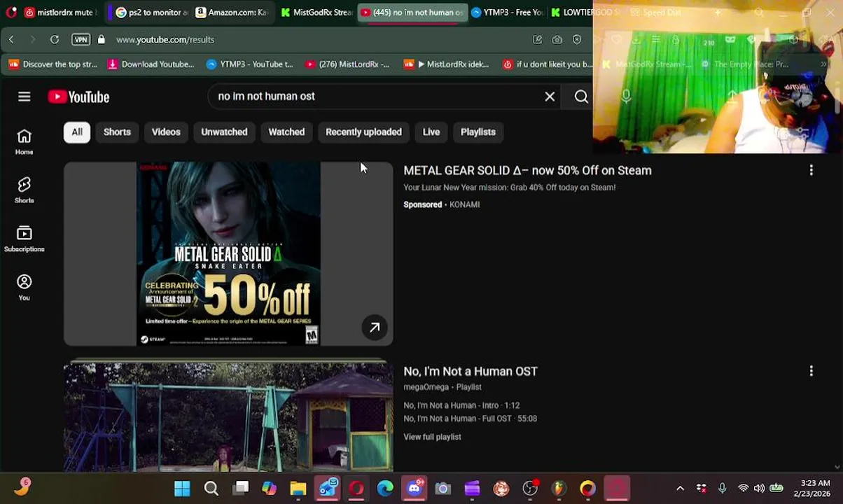Select the Unwatched filter chip
This screenshot has width=843, height=504.
point(224,132)
